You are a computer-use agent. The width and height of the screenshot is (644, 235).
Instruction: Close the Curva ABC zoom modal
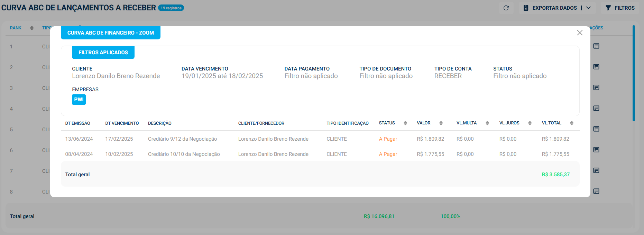click(x=580, y=32)
